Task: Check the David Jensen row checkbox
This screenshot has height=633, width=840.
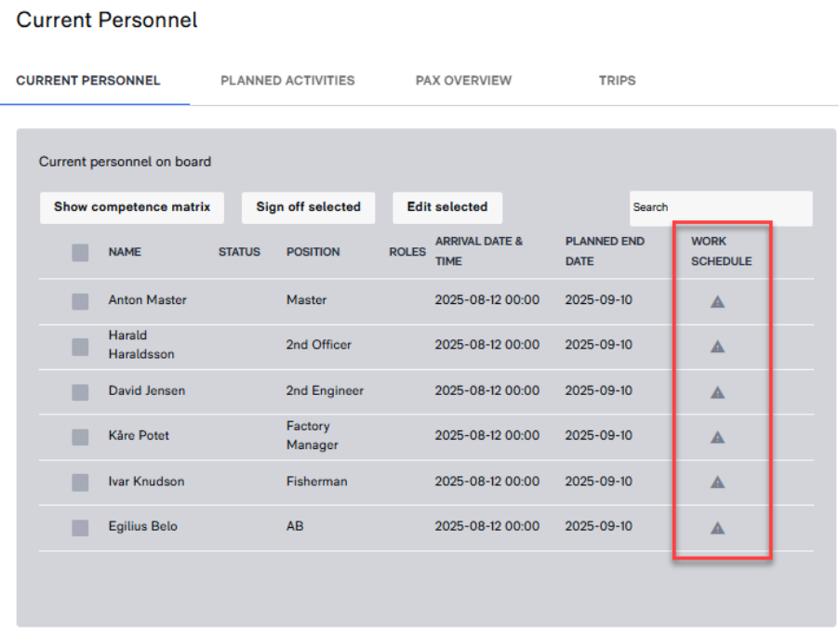Action: click(80, 392)
